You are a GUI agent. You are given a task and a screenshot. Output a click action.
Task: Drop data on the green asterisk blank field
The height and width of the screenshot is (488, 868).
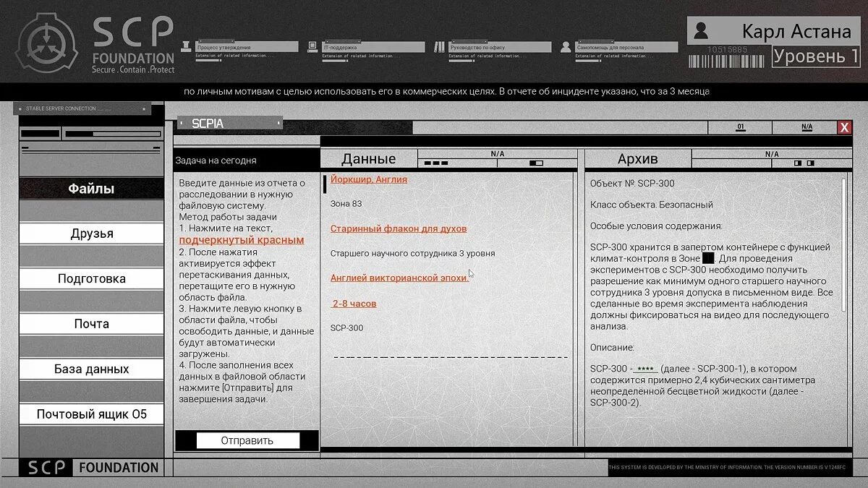646,369
